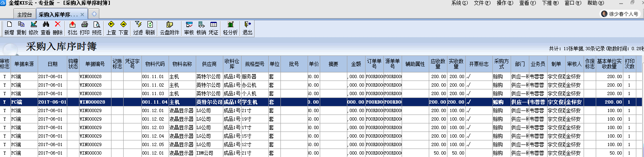Click the 核销 (Write-off) toolbar icon

pyautogui.click(x=201, y=28)
